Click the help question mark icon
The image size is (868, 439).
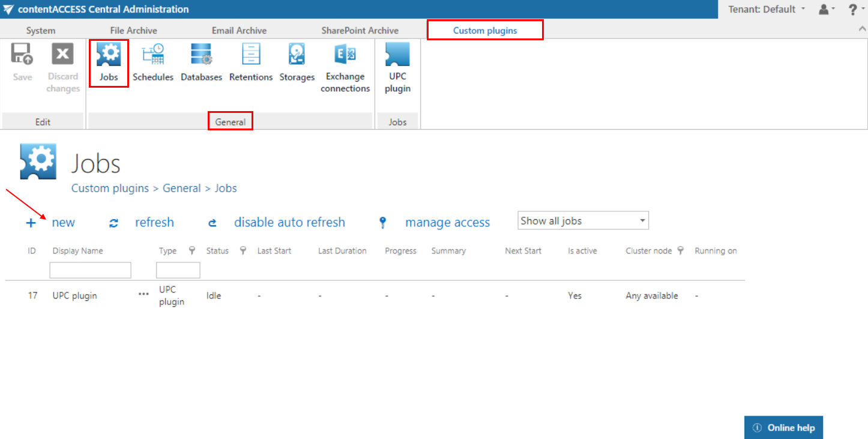click(x=852, y=10)
